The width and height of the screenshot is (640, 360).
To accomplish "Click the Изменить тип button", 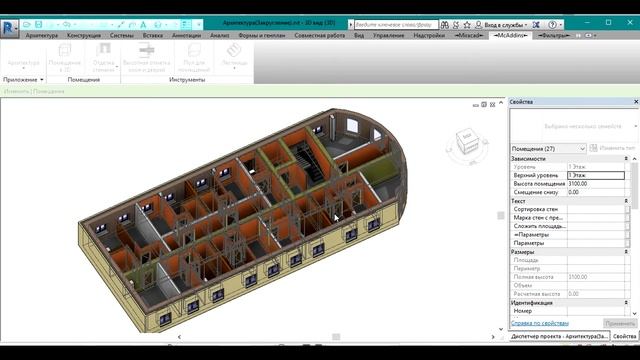I will pyautogui.click(x=612, y=148).
